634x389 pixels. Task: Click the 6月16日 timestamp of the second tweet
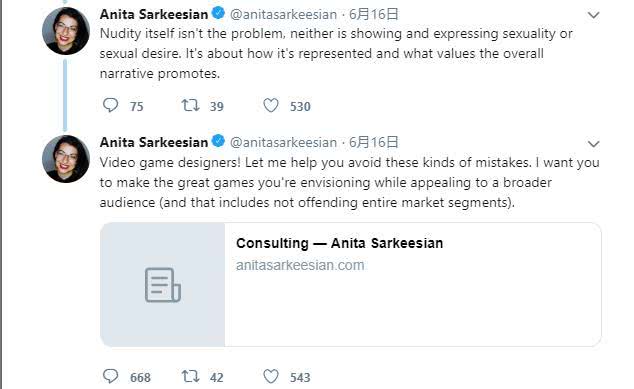(x=374, y=142)
